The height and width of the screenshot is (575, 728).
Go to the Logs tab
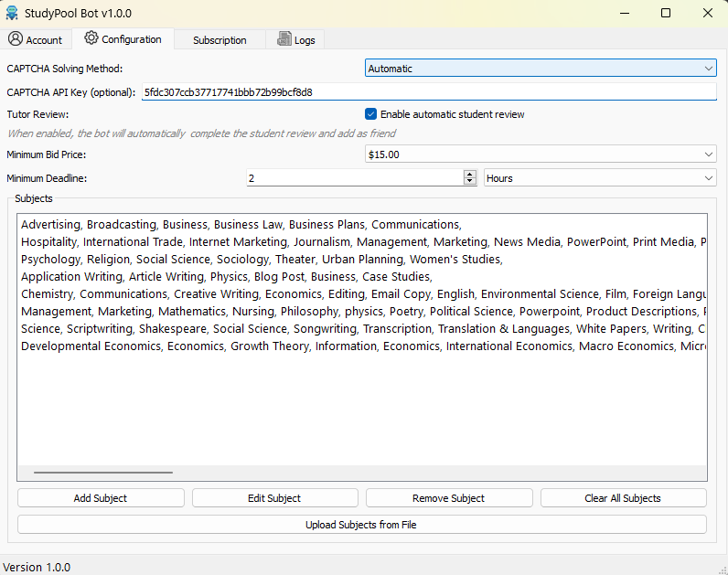pyautogui.click(x=294, y=39)
